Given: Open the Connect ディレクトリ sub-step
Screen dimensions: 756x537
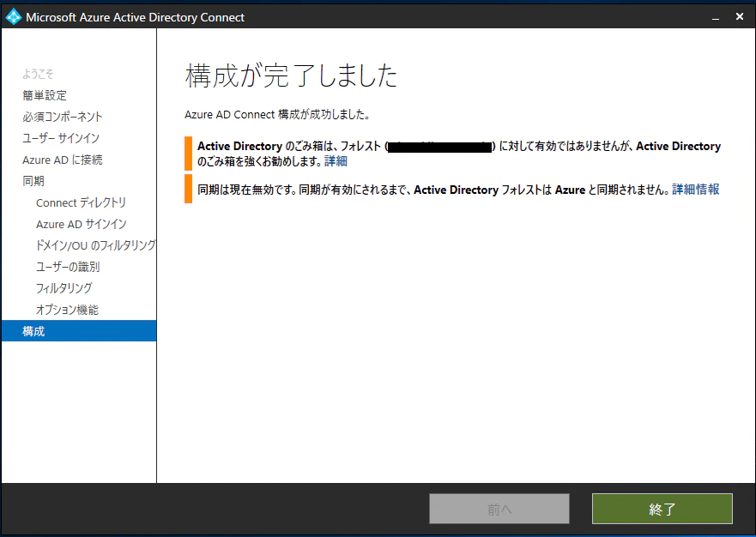Looking at the screenshot, I should pos(81,202).
